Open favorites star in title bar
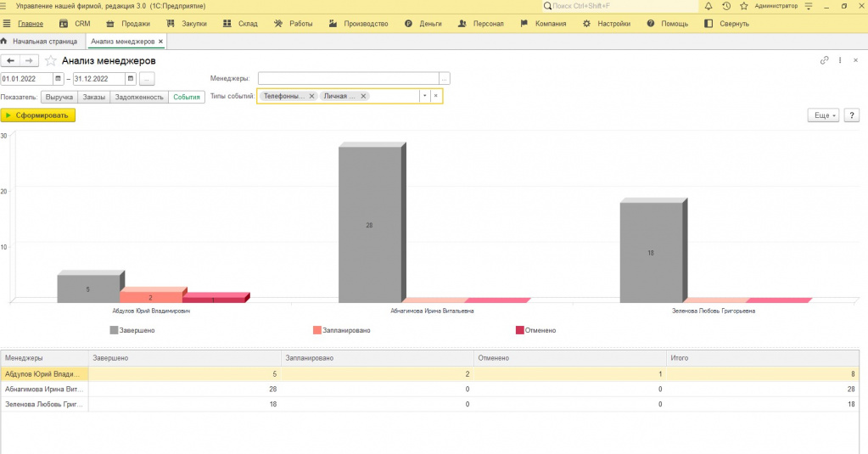The height and width of the screenshot is (454, 868). 744,6
